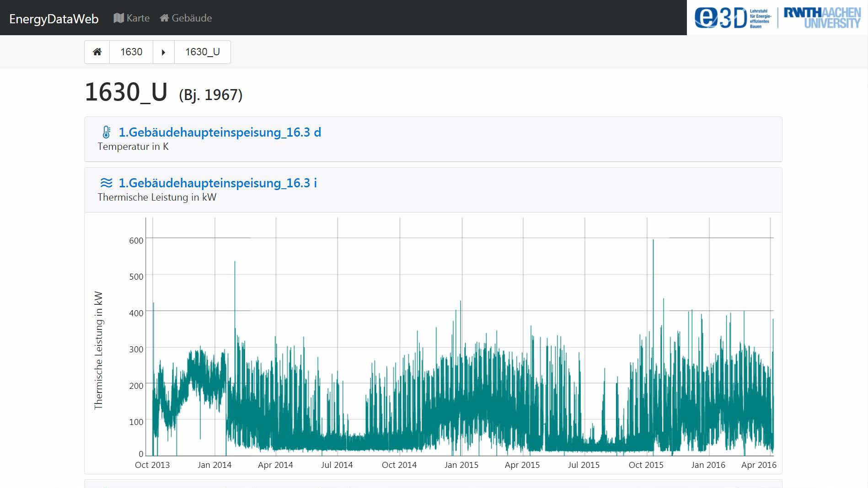The height and width of the screenshot is (488, 868).
Task: Click the 300 y-axis tick label
Action: 136,350
